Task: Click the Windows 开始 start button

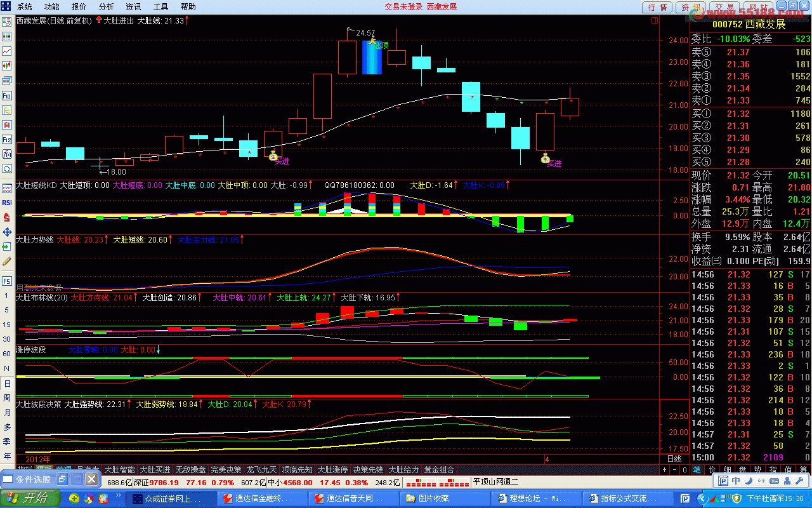Action: coord(30,498)
